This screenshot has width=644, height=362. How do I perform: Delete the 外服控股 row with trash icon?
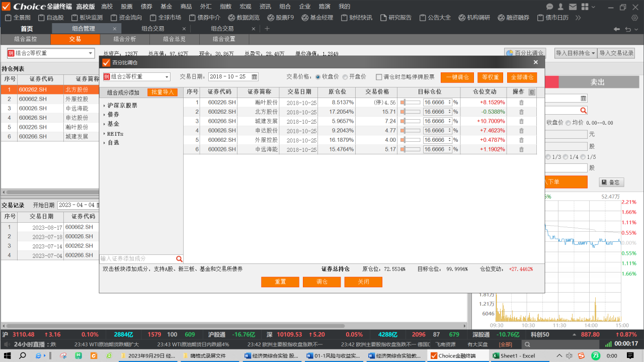pyautogui.click(x=521, y=140)
